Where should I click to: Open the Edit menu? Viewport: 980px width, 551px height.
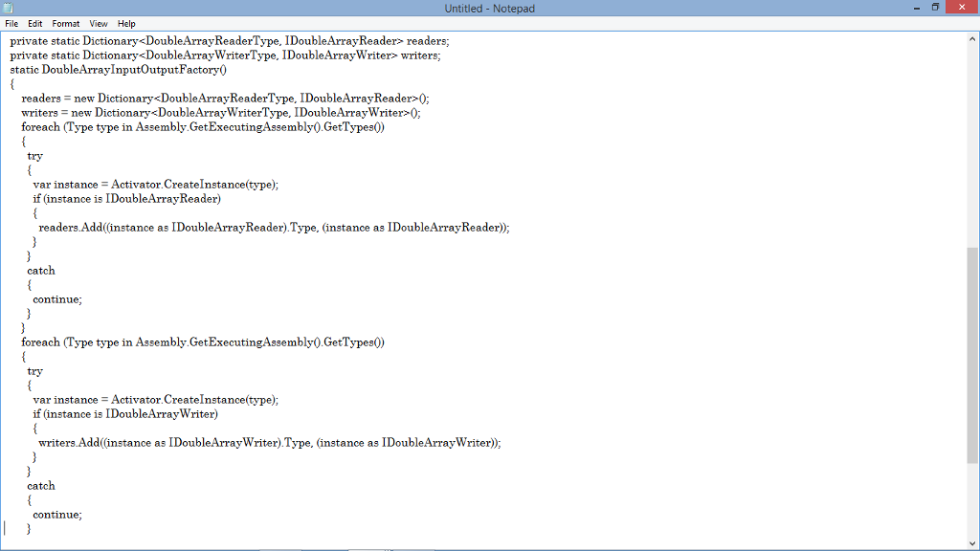pos(35,24)
